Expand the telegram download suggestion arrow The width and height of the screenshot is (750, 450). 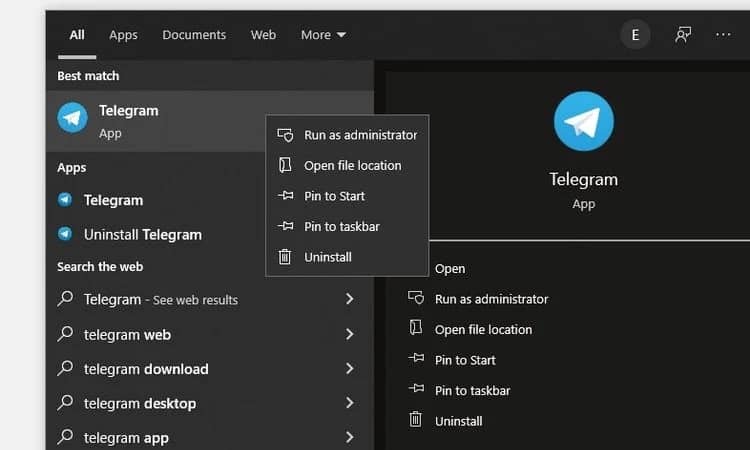click(350, 369)
